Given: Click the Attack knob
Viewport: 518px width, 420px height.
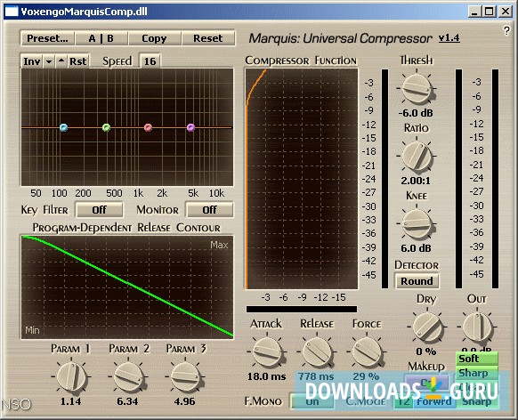Looking at the screenshot, I should point(267,351).
